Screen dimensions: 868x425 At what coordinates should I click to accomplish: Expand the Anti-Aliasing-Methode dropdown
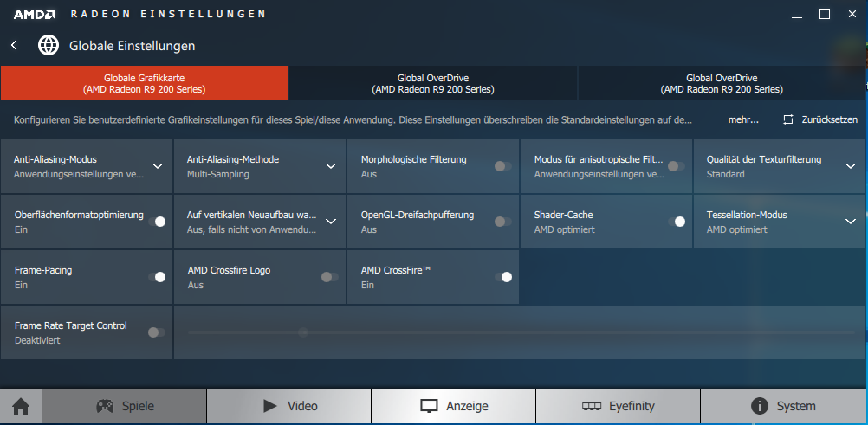[x=331, y=166]
